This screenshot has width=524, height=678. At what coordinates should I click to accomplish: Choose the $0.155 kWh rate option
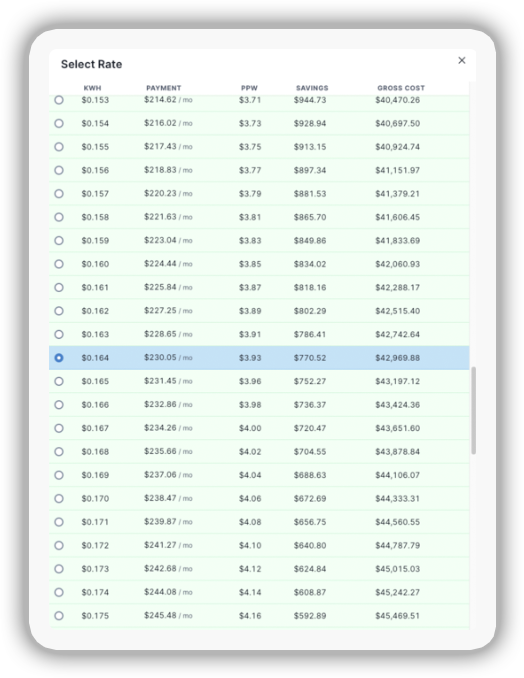(59, 147)
